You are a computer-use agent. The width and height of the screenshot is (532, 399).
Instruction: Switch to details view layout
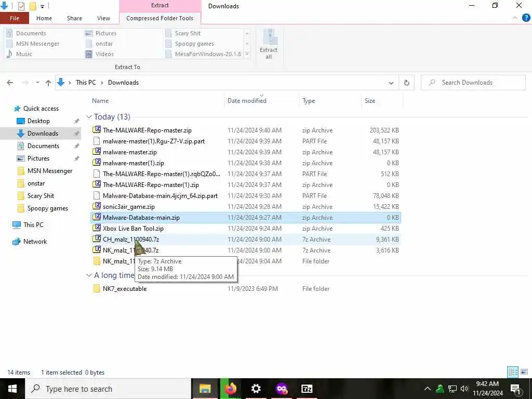(513, 372)
